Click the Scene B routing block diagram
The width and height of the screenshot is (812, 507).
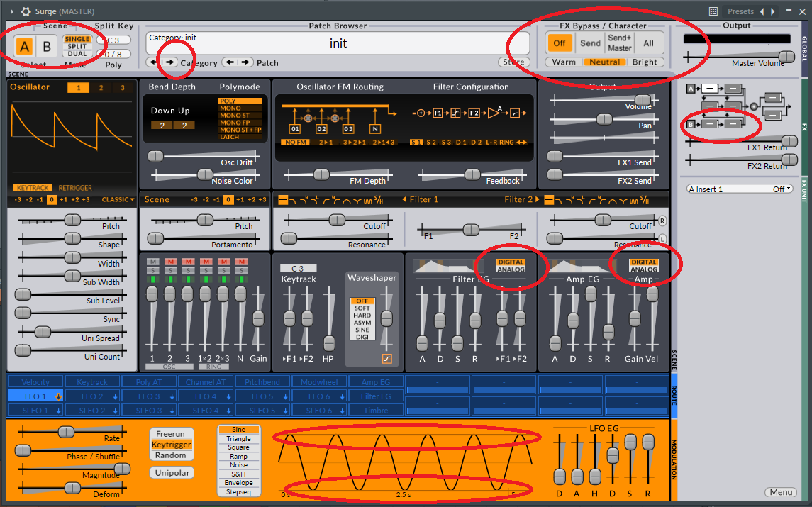pos(721,126)
